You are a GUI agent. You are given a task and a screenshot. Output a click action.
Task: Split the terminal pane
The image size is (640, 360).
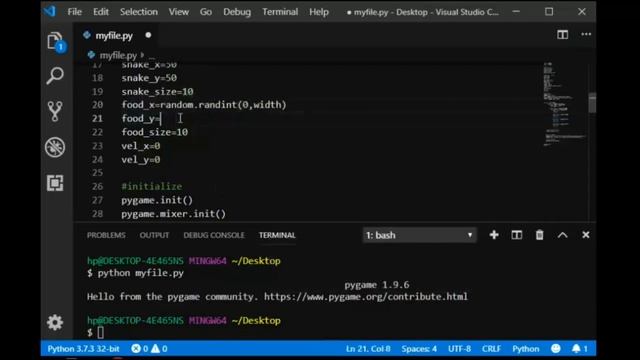point(516,235)
